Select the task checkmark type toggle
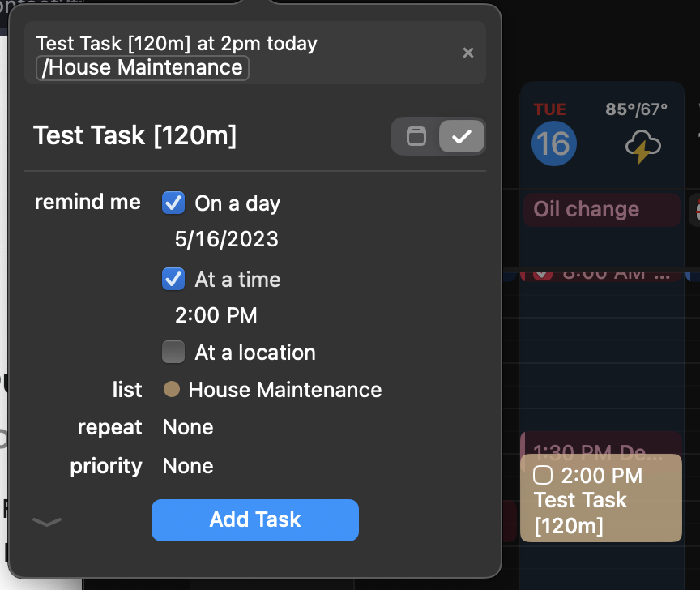 462,136
